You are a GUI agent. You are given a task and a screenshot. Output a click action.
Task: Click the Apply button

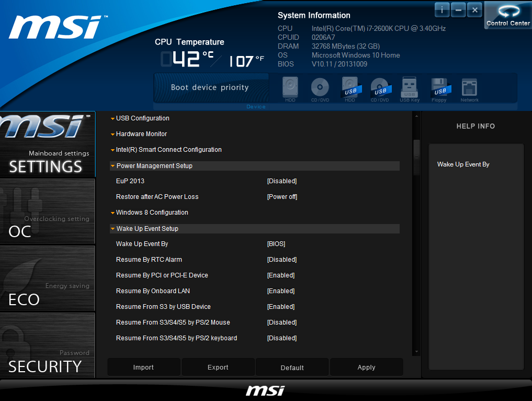pyautogui.click(x=366, y=367)
